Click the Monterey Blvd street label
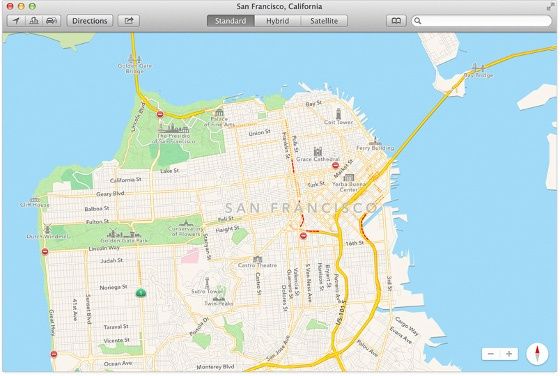This screenshot has height=376, width=560. pyautogui.click(x=215, y=366)
